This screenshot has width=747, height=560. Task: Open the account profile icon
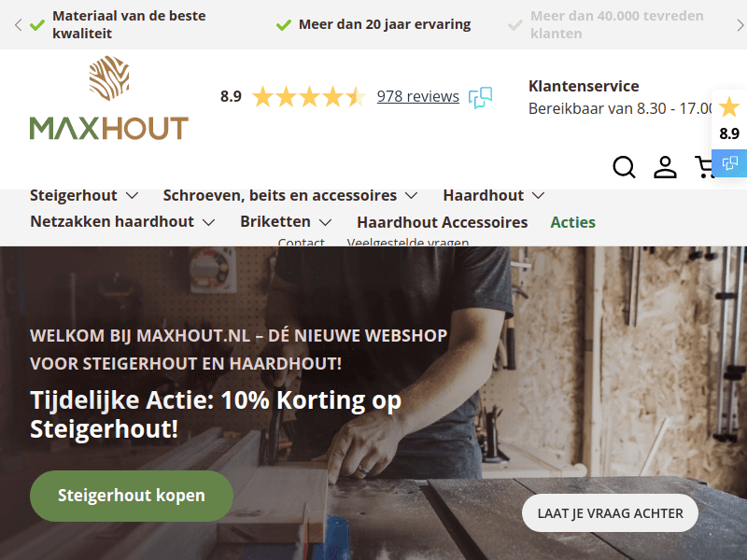tap(665, 167)
